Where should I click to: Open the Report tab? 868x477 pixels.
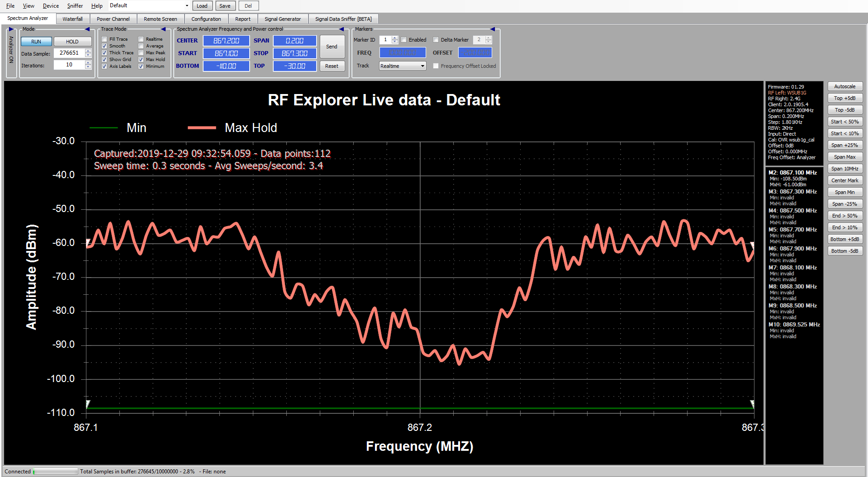click(243, 19)
